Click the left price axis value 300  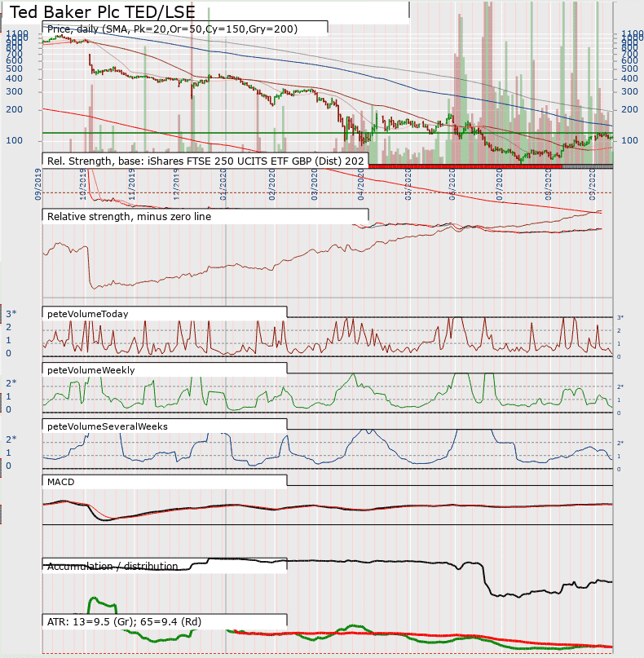(14, 91)
